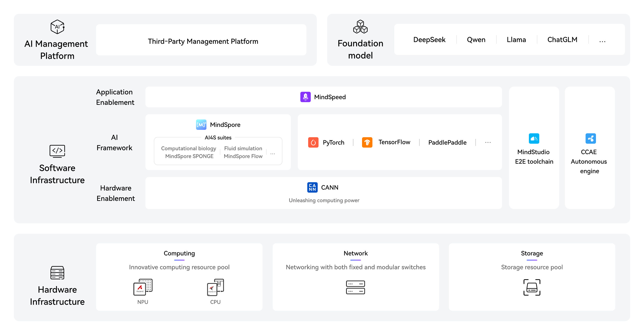Click the CANN blue logo icon
The image size is (644, 335).
[x=312, y=187]
